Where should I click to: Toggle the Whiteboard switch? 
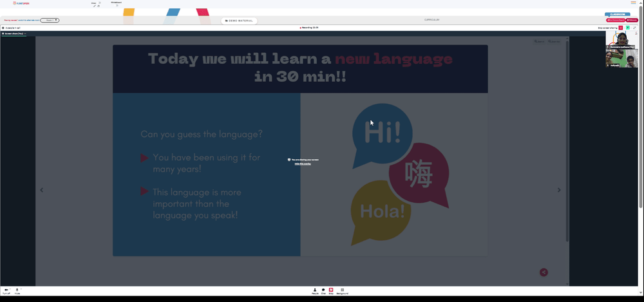tap(117, 5)
